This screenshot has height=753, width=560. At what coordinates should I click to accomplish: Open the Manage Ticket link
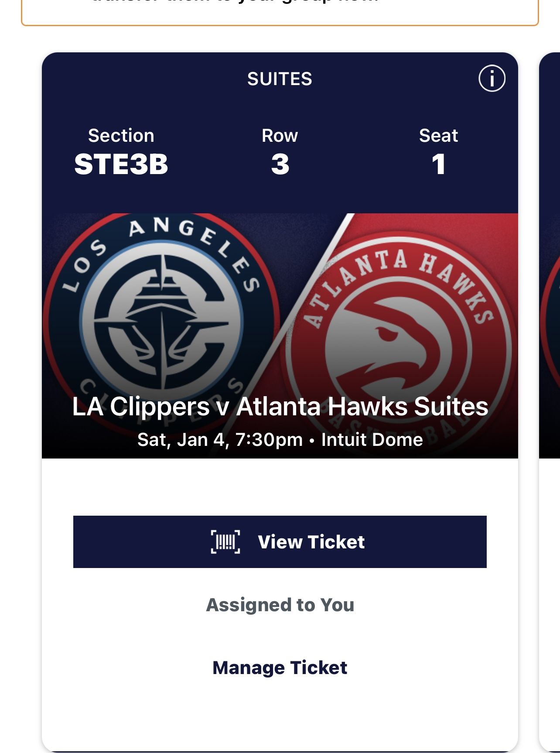click(280, 667)
